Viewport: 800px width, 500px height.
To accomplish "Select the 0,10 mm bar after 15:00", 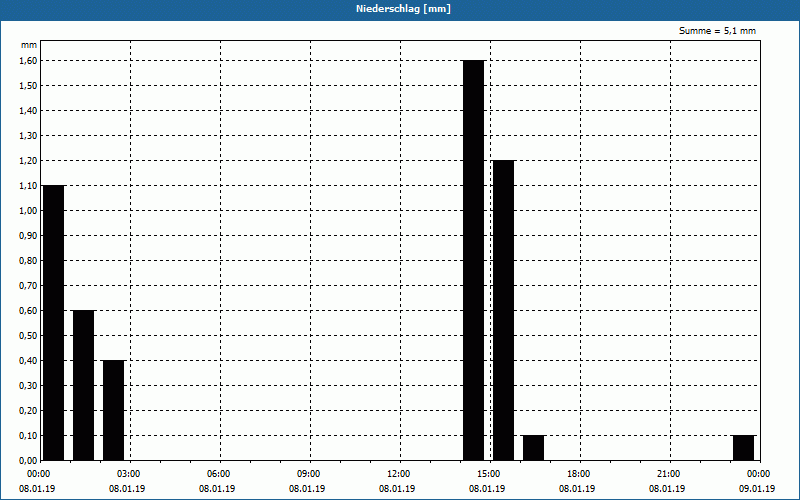I will [534, 448].
